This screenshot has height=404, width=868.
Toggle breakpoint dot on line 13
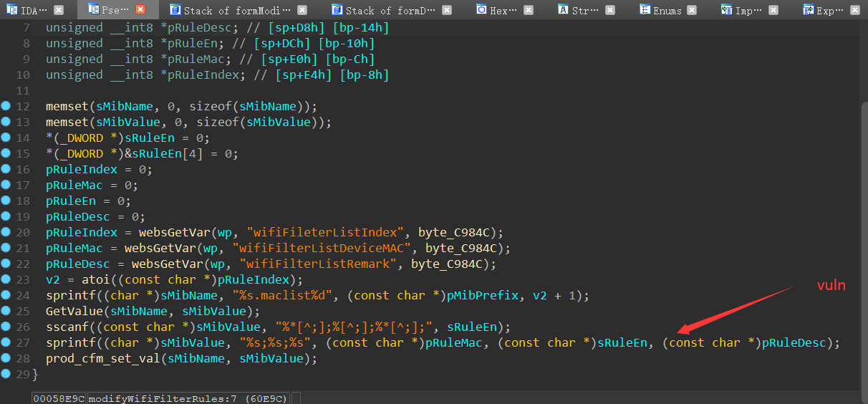(x=6, y=122)
